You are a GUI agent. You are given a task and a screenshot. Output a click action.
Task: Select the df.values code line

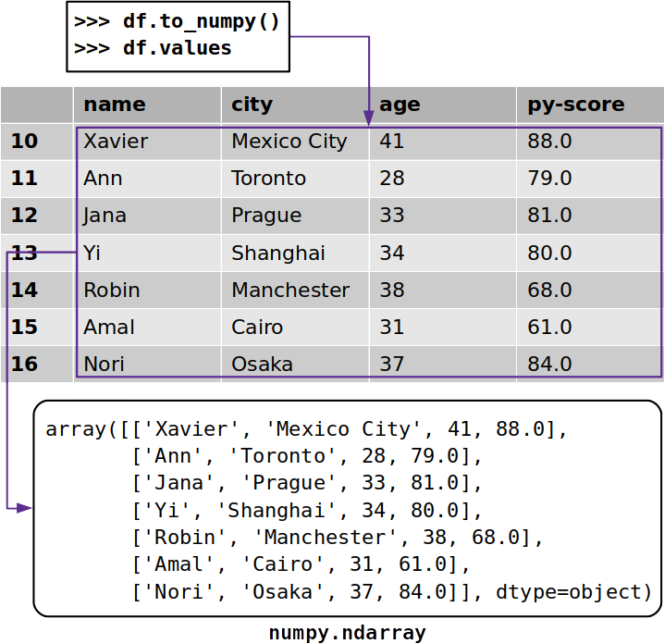coord(153,48)
